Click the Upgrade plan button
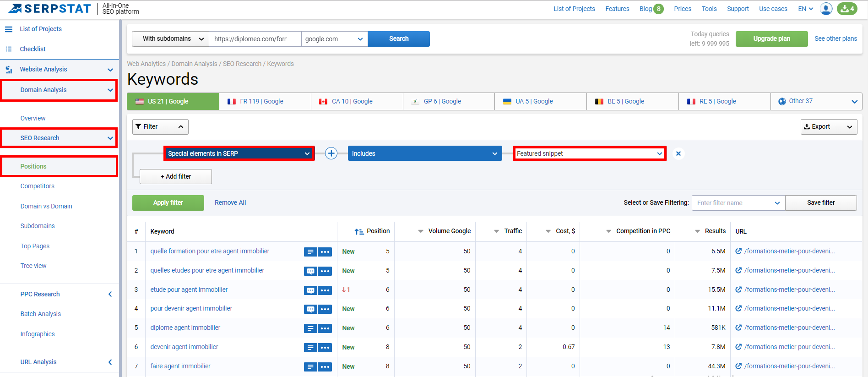The height and width of the screenshot is (377, 868). [x=772, y=39]
